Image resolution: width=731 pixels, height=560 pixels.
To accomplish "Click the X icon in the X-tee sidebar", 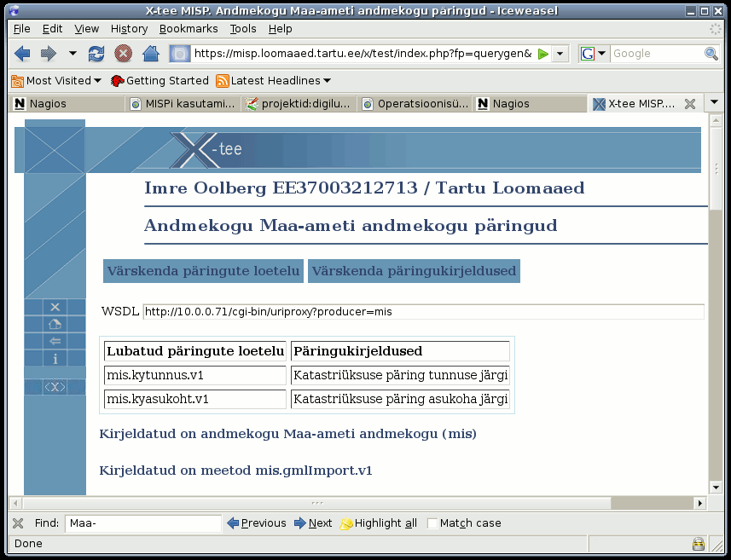I will tap(55, 307).
